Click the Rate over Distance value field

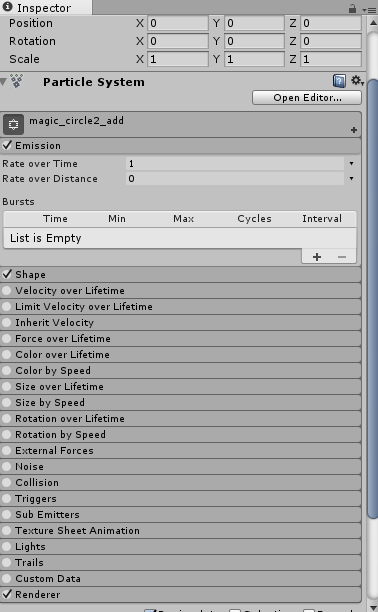(x=235, y=178)
